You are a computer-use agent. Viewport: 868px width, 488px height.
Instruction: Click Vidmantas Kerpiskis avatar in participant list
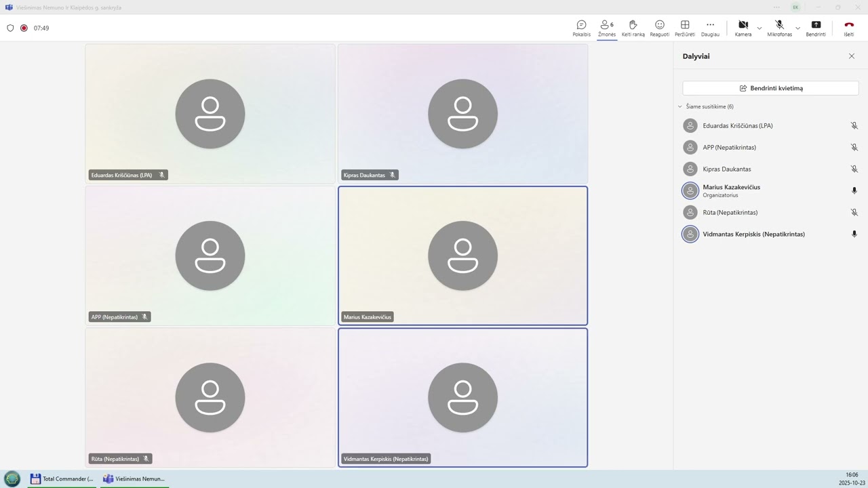point(690,234)
